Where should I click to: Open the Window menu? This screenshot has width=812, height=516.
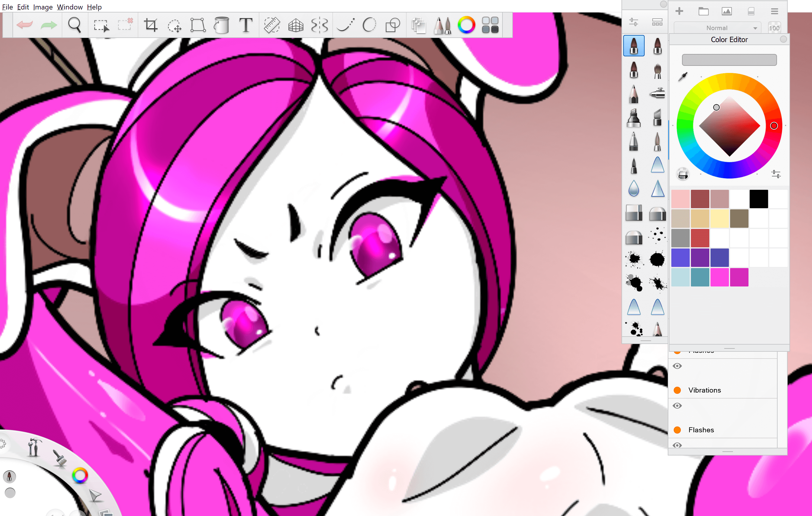coord(69,7)
